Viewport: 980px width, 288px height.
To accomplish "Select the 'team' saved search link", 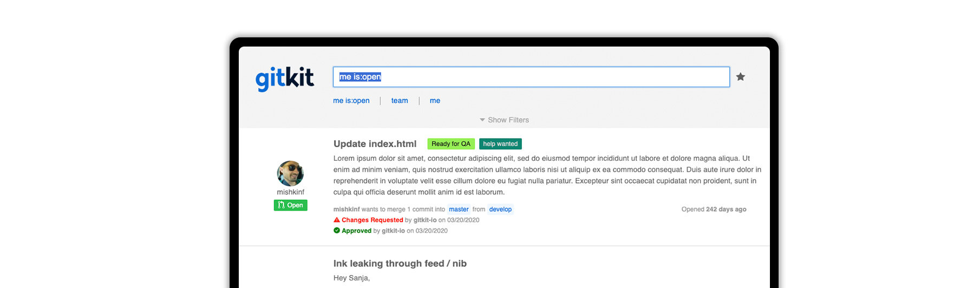I will [400, 101].
